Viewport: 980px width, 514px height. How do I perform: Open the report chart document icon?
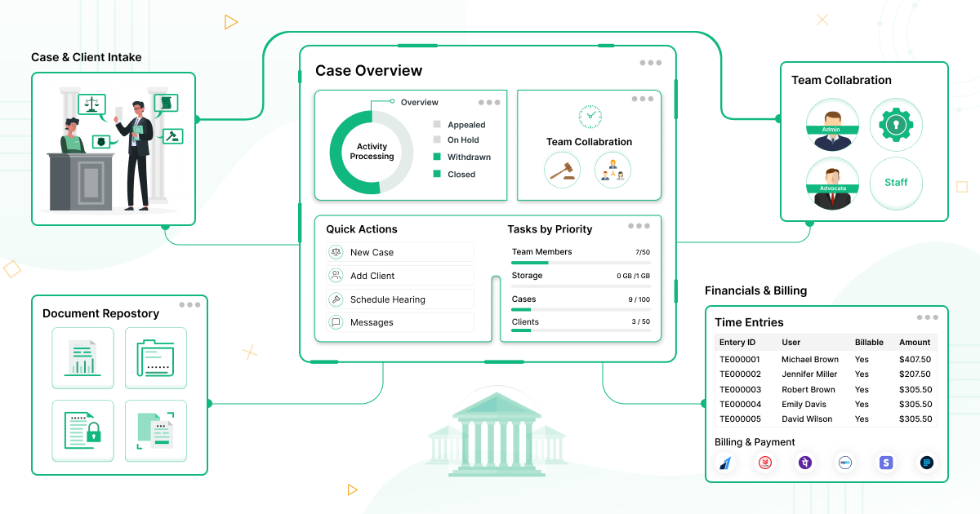82,358
